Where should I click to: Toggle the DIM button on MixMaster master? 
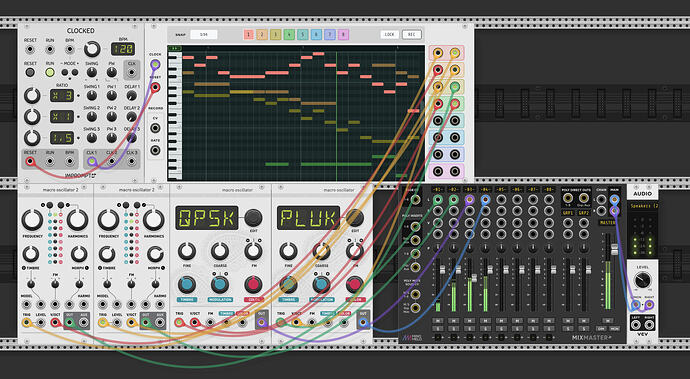point(601,329)
